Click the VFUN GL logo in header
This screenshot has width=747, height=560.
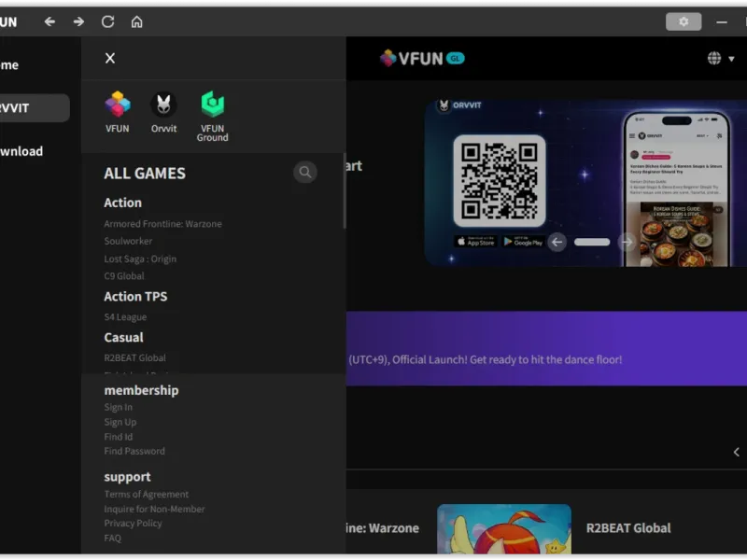pyautogui.click(x=422, y=58)
